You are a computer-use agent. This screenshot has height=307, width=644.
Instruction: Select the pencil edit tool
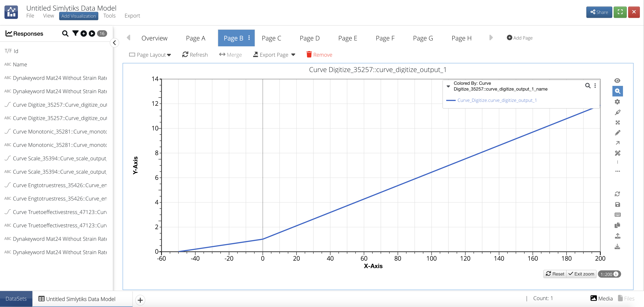pyautogui.click(x=617, y=133)
